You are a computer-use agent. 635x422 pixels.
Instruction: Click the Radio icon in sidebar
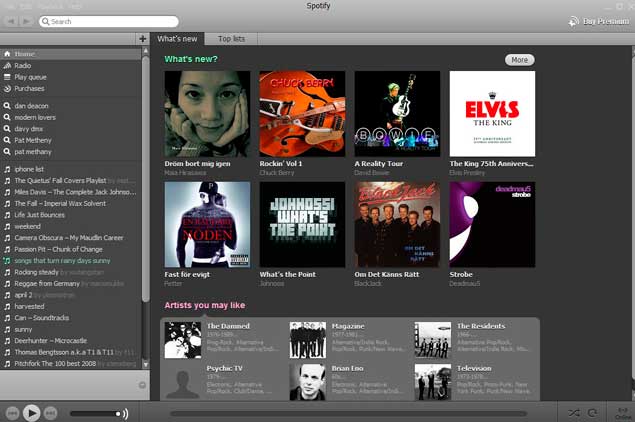tap(7, 66)
